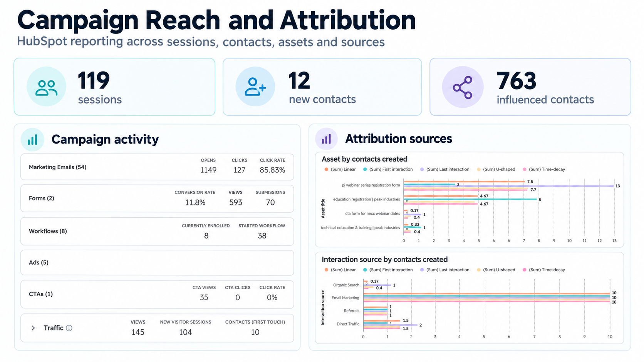644x362 pixels.
Task: Click the Last interaction bar labeled 13
Action: pyautogui.click(x=508, y=186)
